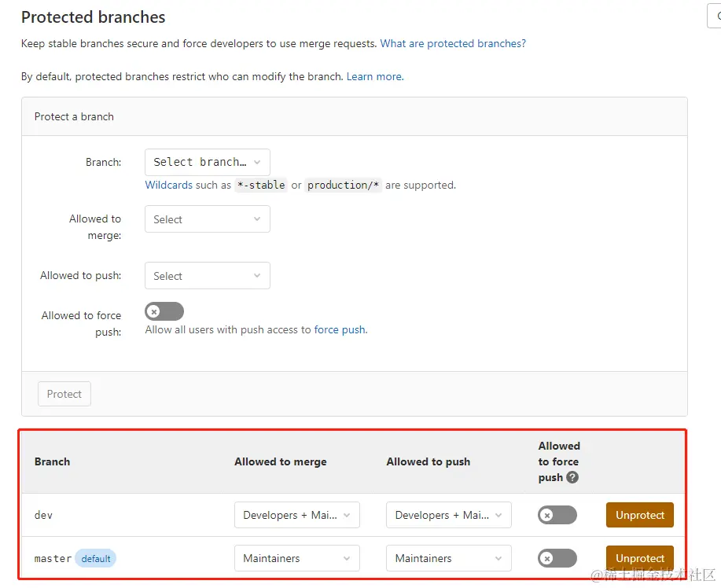Open Allowed to push Select dropdown in form
Viewport: 721px width, 588px height.
[x=208, y=275]
